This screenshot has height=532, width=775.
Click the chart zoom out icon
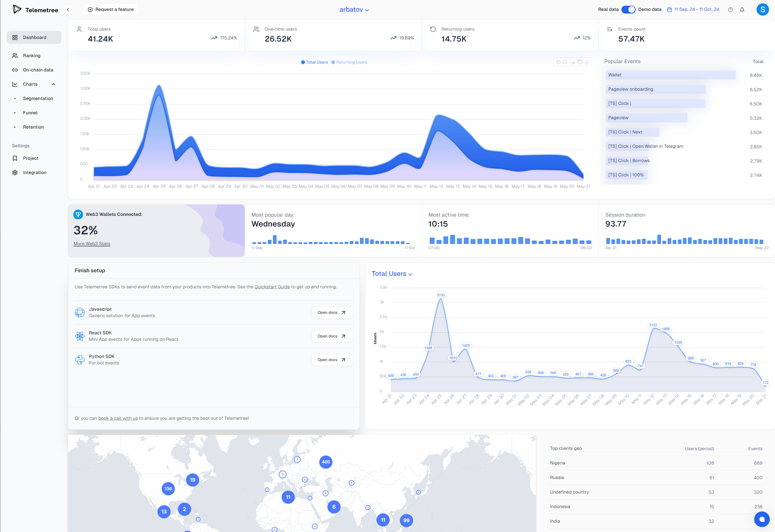565,62
